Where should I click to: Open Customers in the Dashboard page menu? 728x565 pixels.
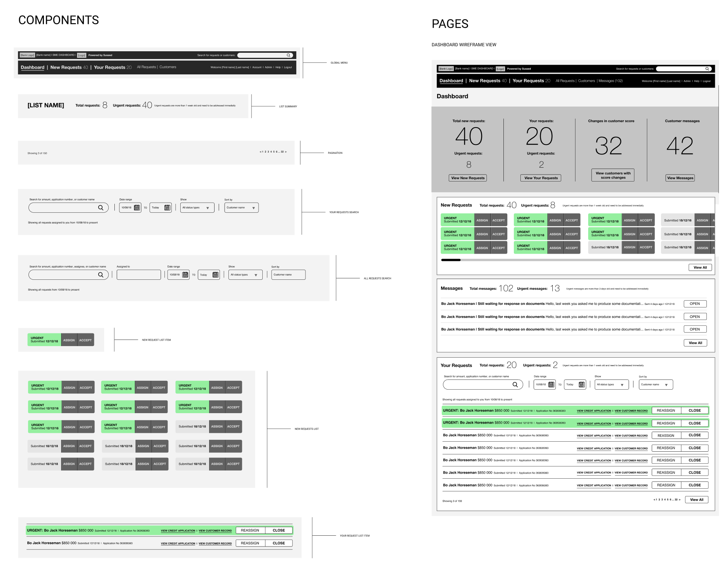pos(586,81)
